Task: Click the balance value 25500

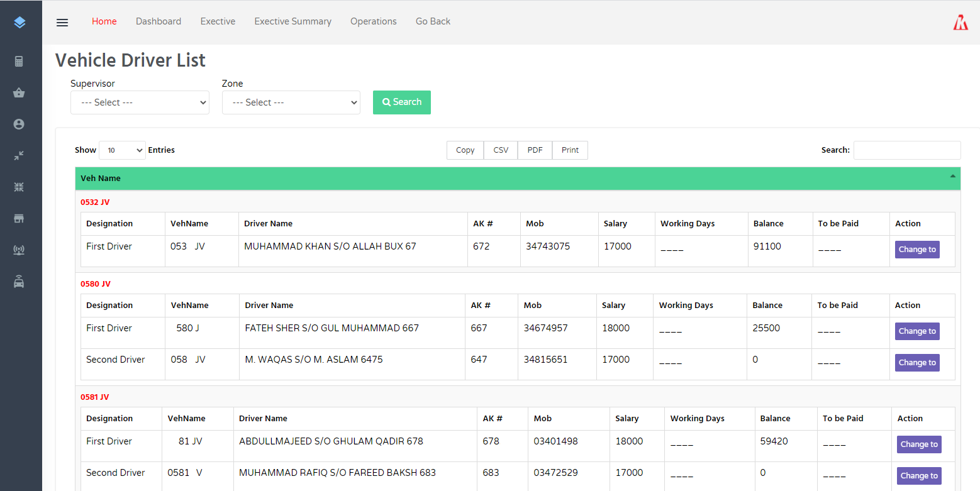Action: click(766, 328)
